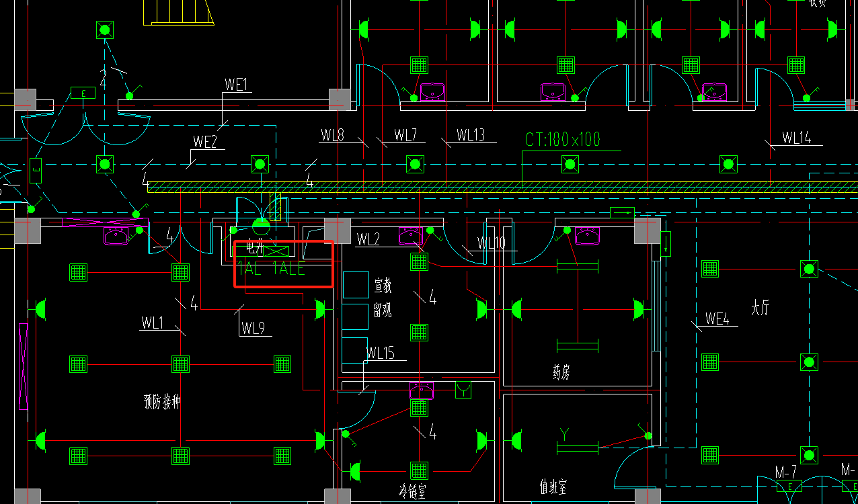Click the 留观 text label
858x504 pixels.
pyautogui.click(x=383, y=310)
